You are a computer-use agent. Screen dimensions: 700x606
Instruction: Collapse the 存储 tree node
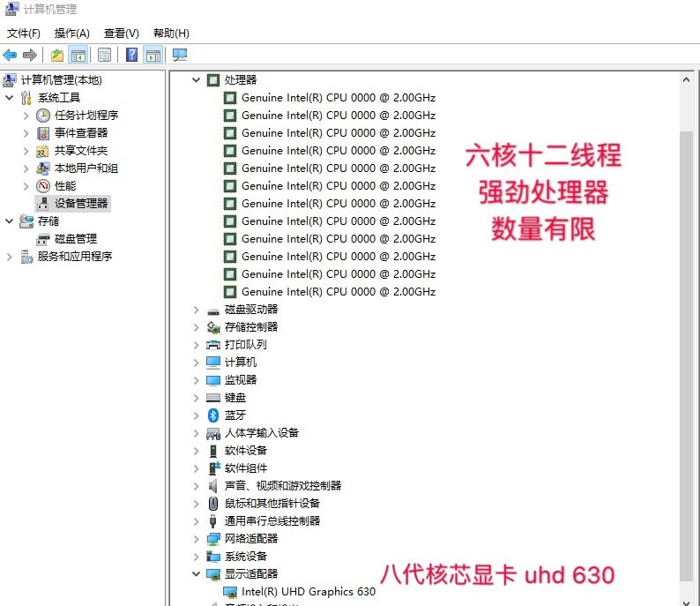tap(10, 221)
